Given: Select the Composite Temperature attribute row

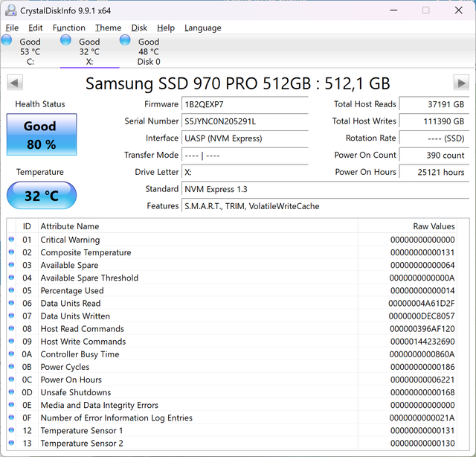Looking at the screenshot, I should (232, 252).
